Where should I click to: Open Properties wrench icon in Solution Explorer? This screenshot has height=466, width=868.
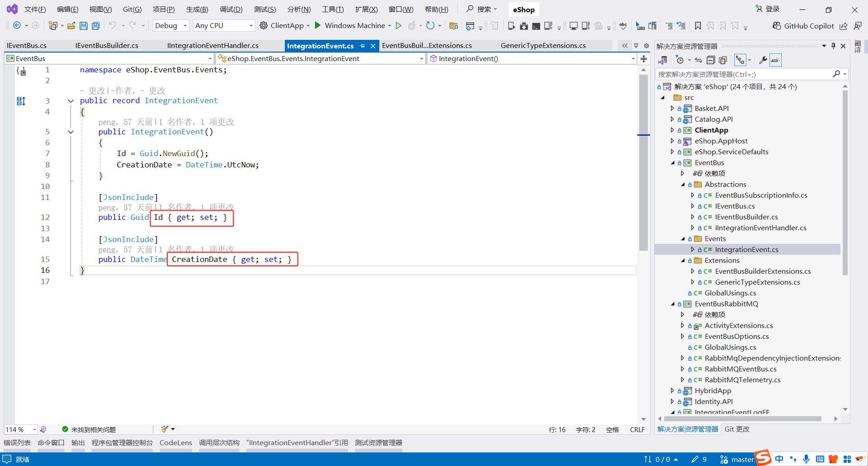pos(763,60)
